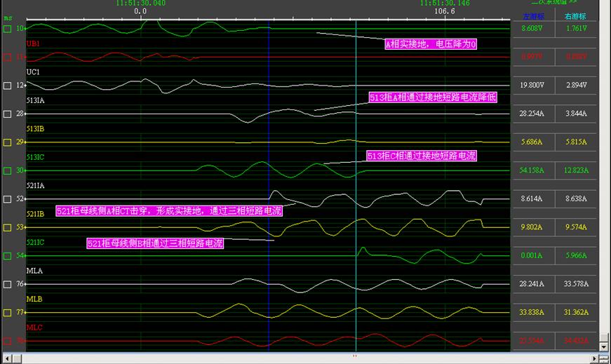Image resolution: width=611 pixels, height=364 pixels.
Task: Click the A相实接地，电压降为0 annotation
Action: click(431, 44)
